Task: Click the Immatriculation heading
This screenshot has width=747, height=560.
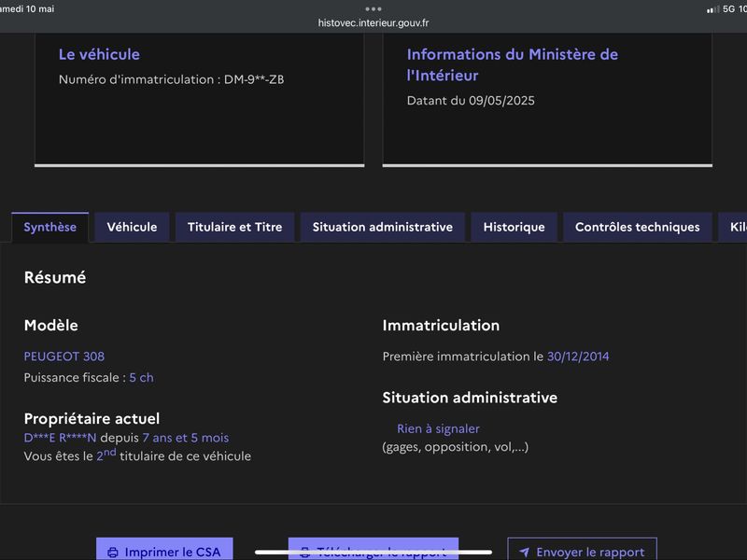Action: pos(441,325)
